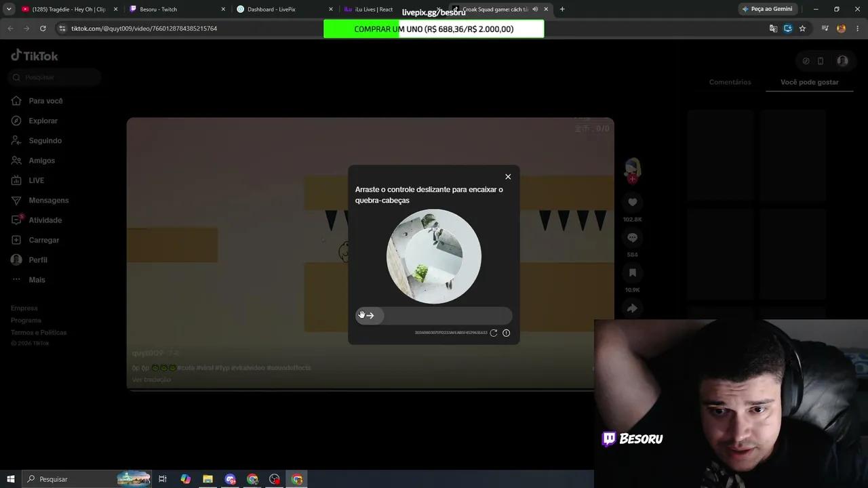This screenshot has height=488, width=868.
Task: Open the Chrome profile avatar
Action: [842, 28]
